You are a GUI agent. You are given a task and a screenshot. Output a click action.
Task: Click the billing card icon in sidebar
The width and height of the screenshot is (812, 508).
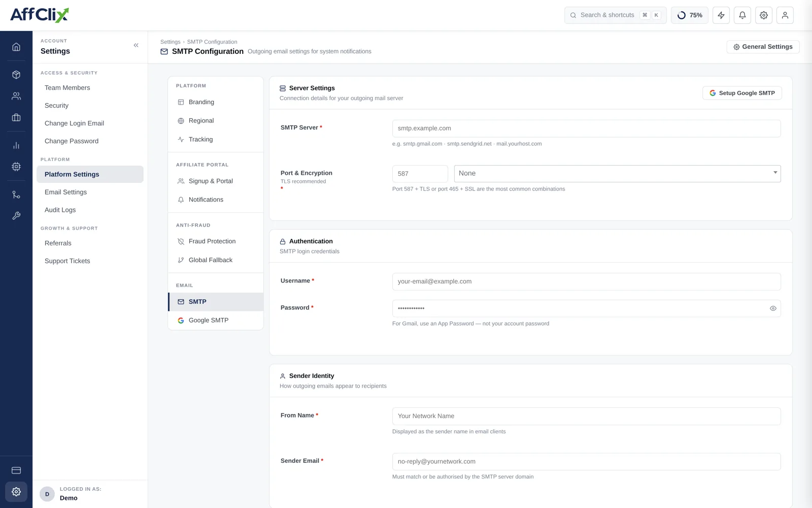(16, 470)
